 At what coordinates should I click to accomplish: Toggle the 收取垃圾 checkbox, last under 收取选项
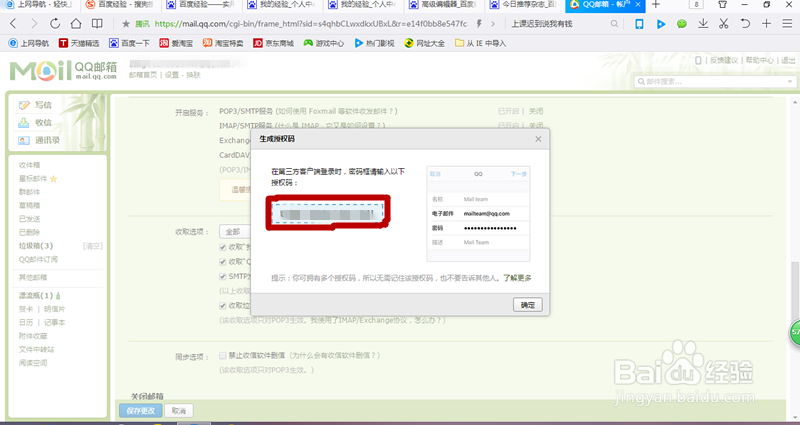[x=222, y=306]
